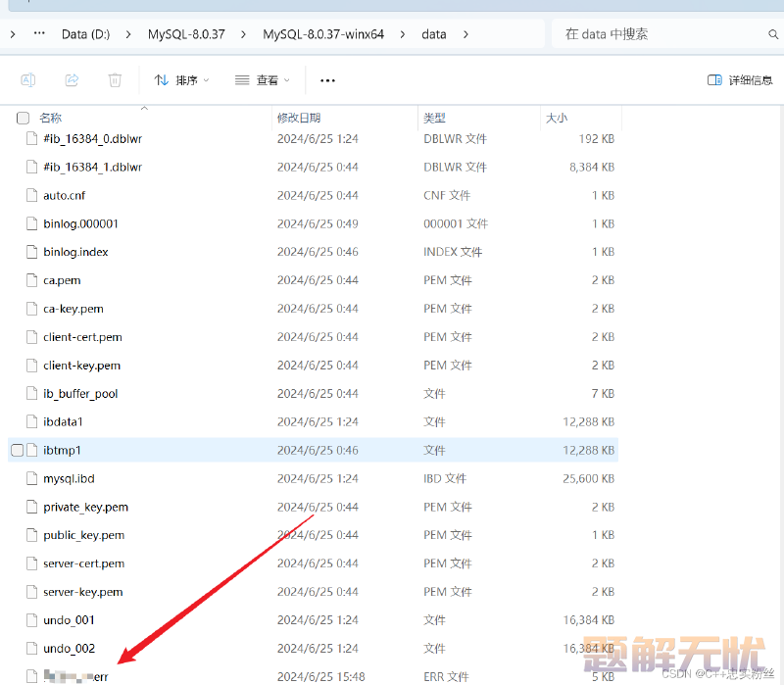
Task: Click the file icon of ibdata1
Action: (31, 422)
